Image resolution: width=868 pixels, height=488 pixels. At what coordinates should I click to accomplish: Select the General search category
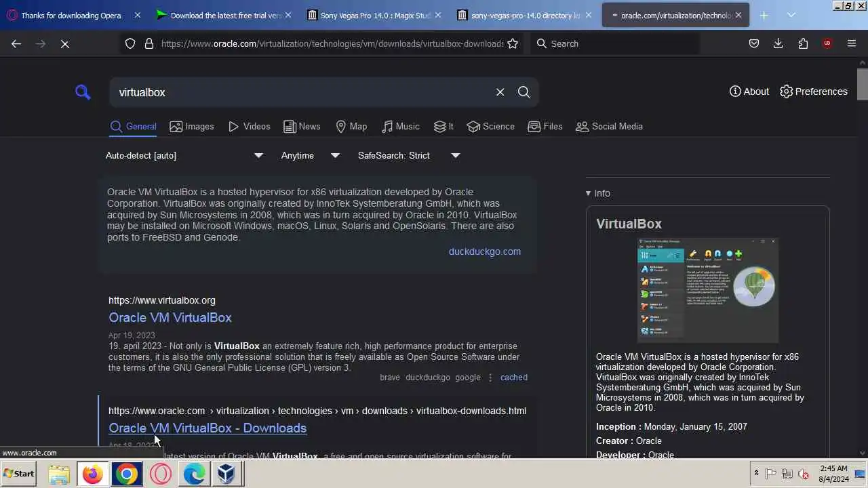click(134, 127)
